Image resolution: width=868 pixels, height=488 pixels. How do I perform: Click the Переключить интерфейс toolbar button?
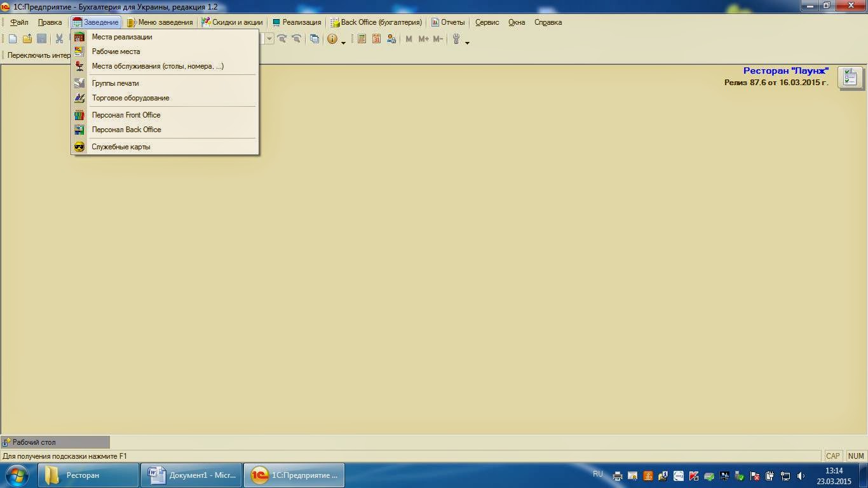click(39, 55)
